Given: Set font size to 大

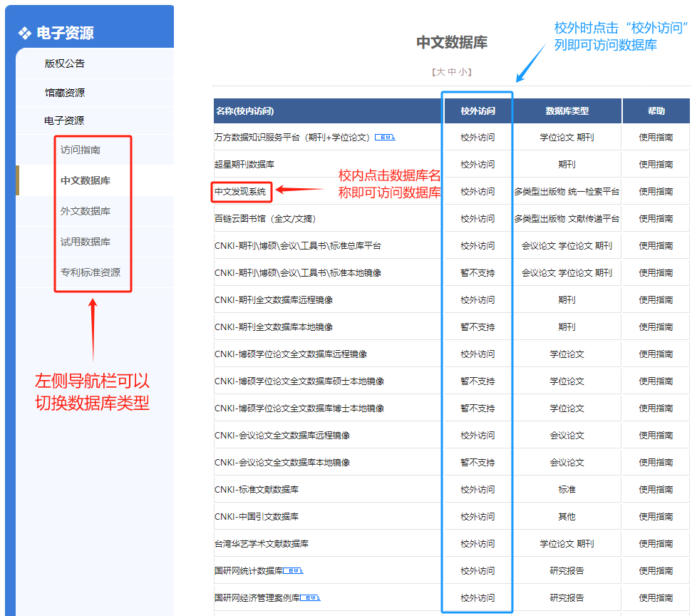Looking at the screenshot, I should pos(440,72).
